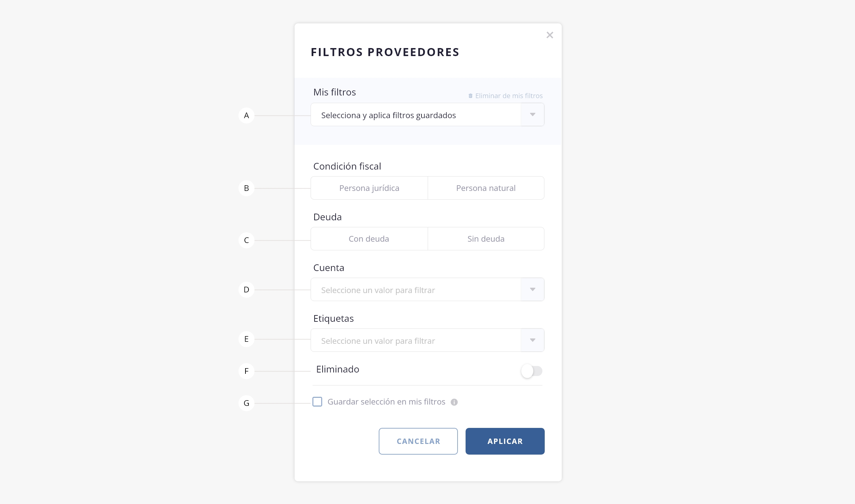Choose the Con deuda filter

[x=369, y=239]
